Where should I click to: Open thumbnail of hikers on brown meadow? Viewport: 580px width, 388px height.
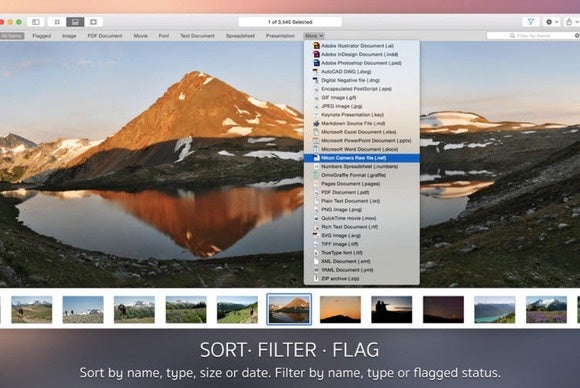[32, 310]
